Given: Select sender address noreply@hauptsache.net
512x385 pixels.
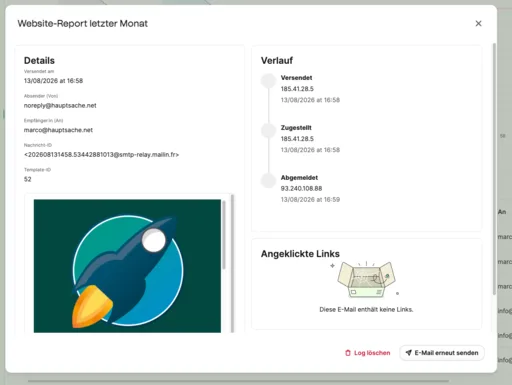Looking at the screenshot, I should (60, 105).
